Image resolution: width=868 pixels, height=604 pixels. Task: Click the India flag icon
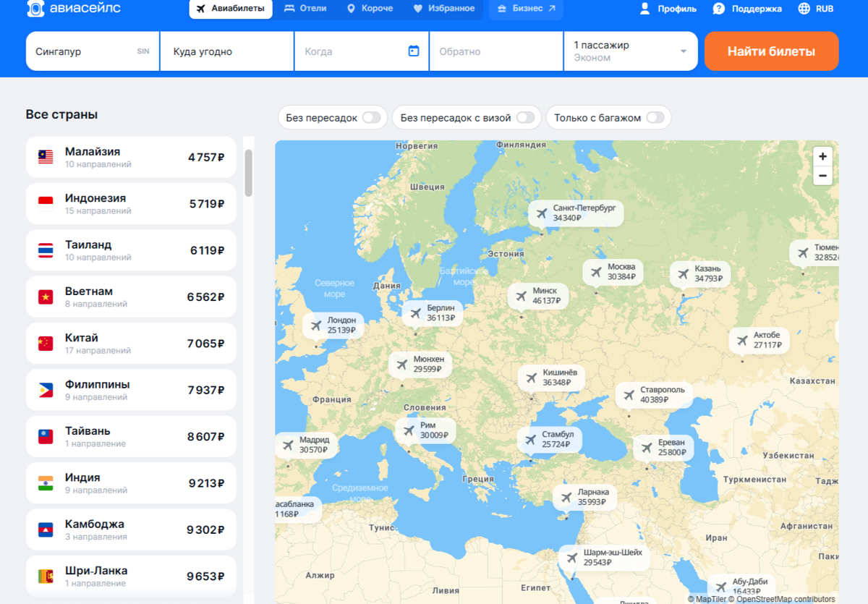pos(46,482)
